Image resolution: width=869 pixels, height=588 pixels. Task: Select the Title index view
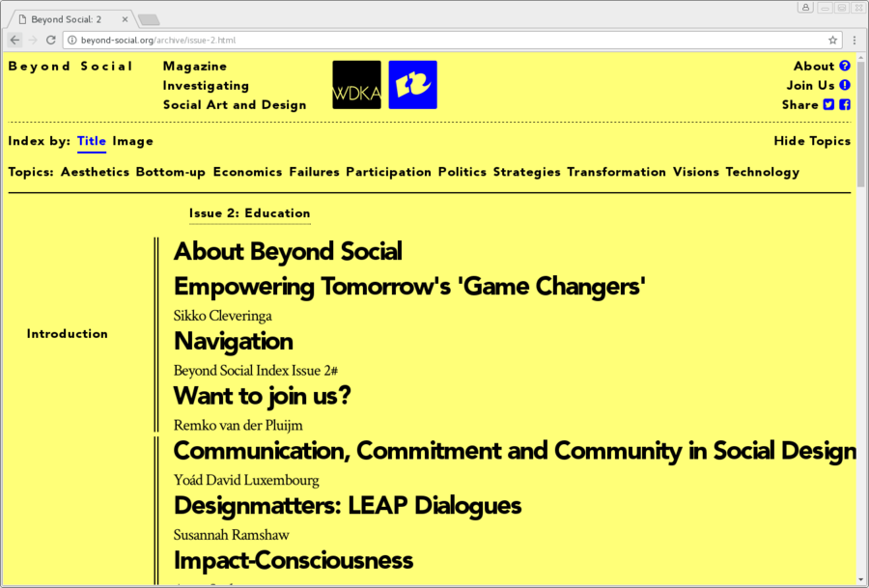92,141
